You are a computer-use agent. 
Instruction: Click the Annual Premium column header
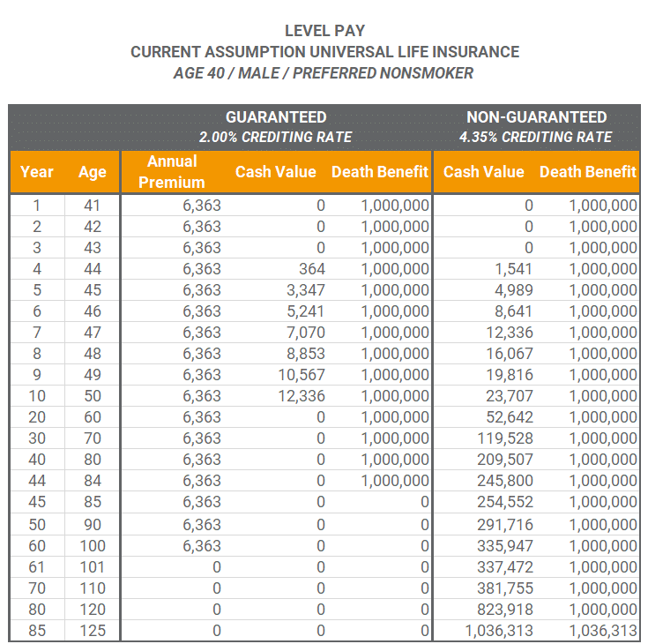pos(172,172)
